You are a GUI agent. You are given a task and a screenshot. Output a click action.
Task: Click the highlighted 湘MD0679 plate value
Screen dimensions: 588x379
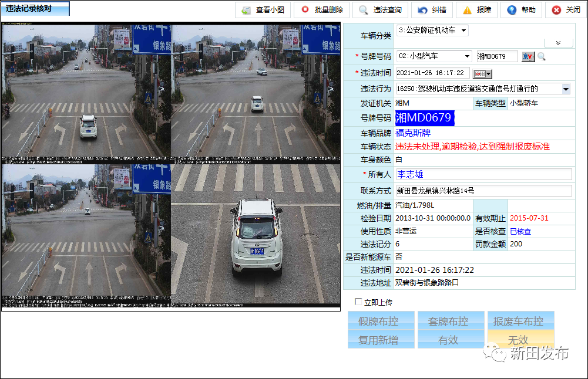pyautogui.click(x=425, y=118)
